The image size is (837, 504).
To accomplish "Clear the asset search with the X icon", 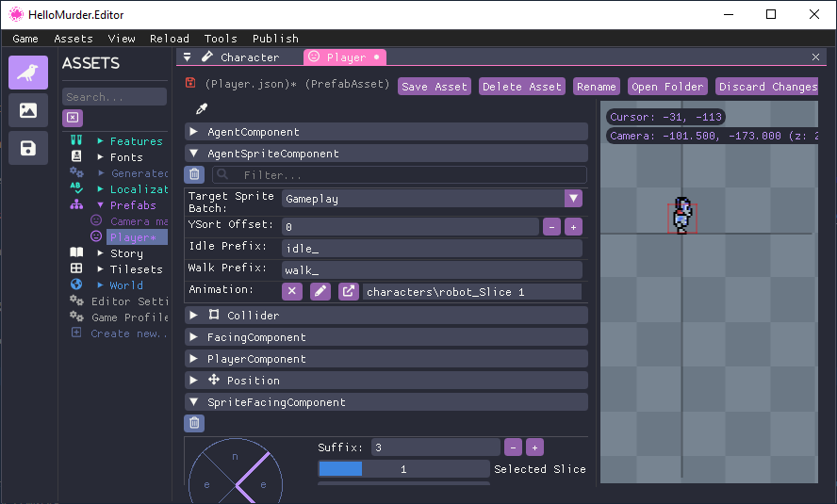I will coord(73,118).
